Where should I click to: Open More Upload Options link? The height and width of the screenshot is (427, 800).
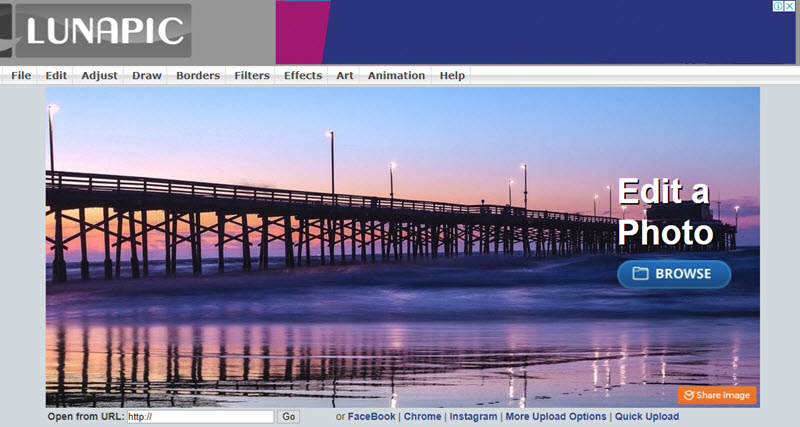tap(556, 416)
